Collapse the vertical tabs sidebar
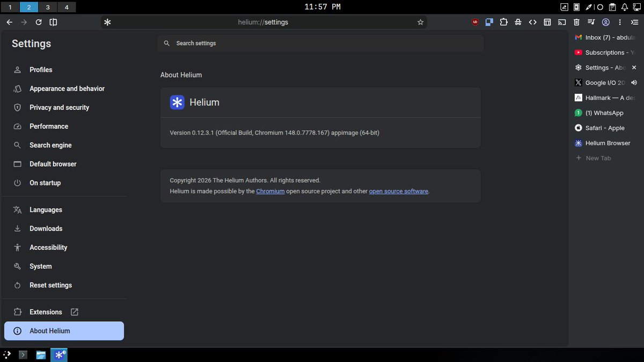644x362 pixels. point(634,22)
